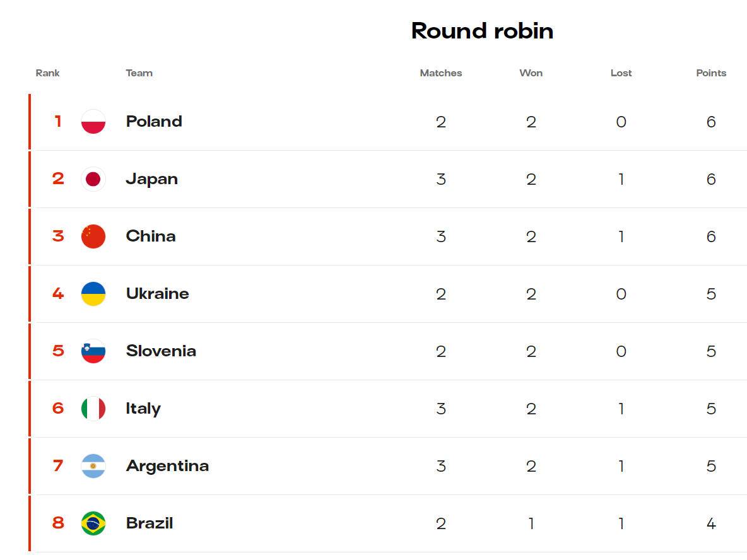Click the Brazil flag icon

(x=93, y=523)
